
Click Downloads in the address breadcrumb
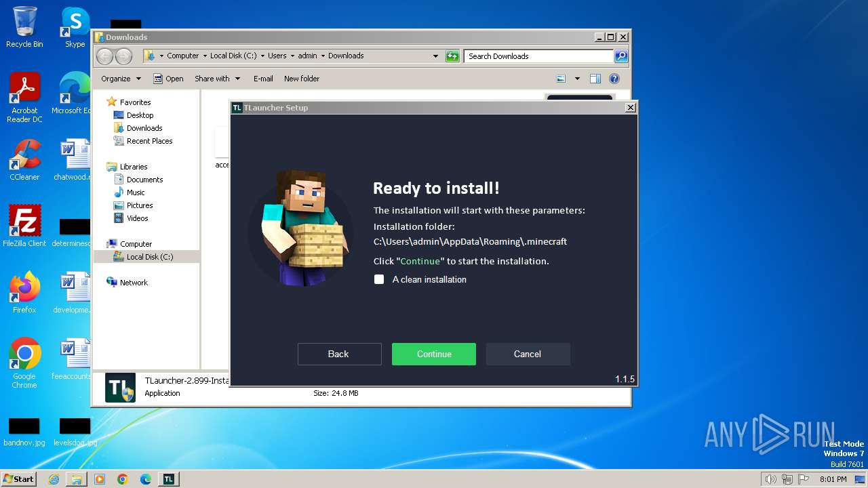coord(346,56)
